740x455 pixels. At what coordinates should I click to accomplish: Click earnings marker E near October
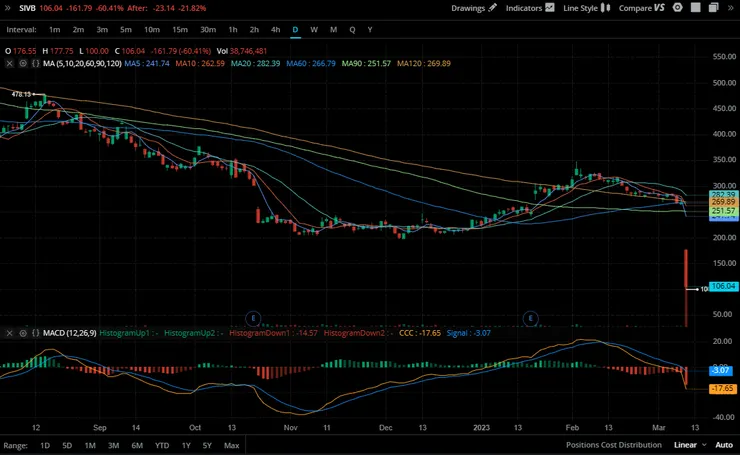(254, 319)
